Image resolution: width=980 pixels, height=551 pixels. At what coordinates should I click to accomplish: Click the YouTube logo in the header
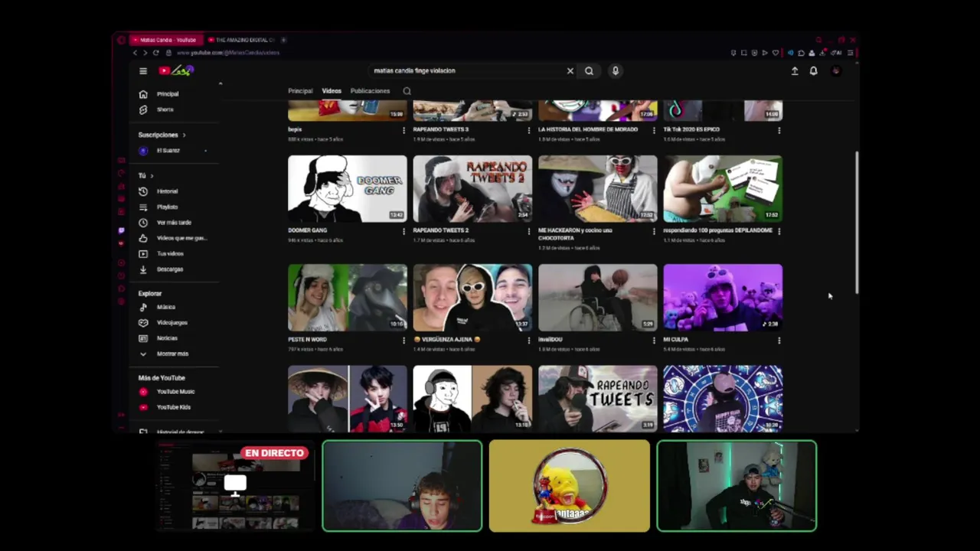176,70
